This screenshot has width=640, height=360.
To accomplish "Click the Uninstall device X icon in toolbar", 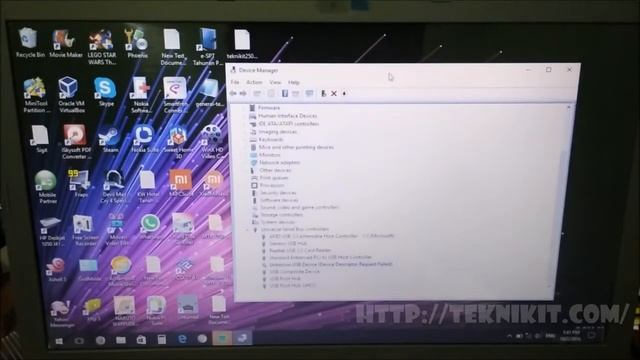I will 334,93.
